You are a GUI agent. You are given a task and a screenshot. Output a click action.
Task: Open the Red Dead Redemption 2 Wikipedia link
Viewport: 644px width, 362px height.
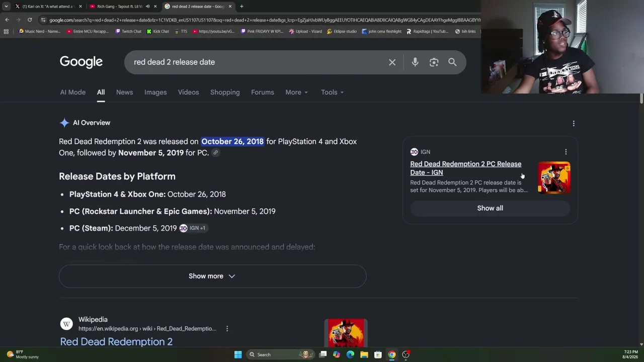[x=116, y=342]
